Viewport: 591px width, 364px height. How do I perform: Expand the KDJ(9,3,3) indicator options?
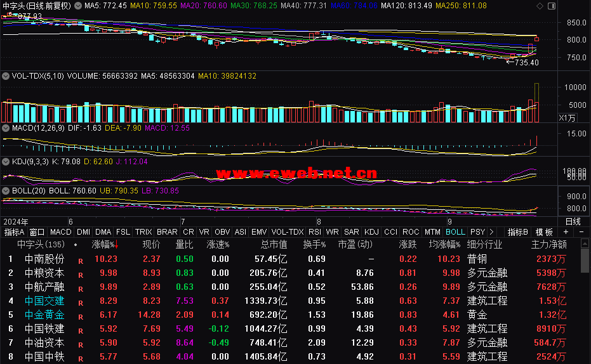(5, 162)
